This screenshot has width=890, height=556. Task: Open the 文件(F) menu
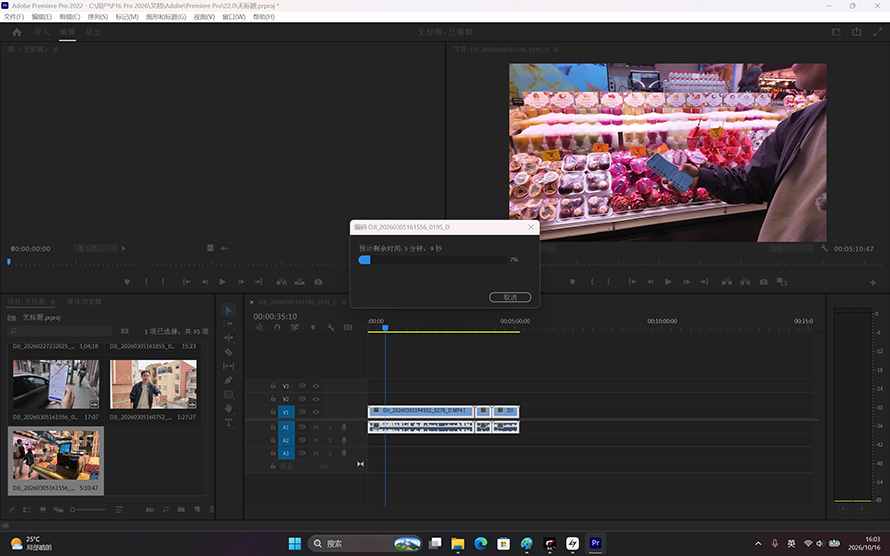pos(14,17)
